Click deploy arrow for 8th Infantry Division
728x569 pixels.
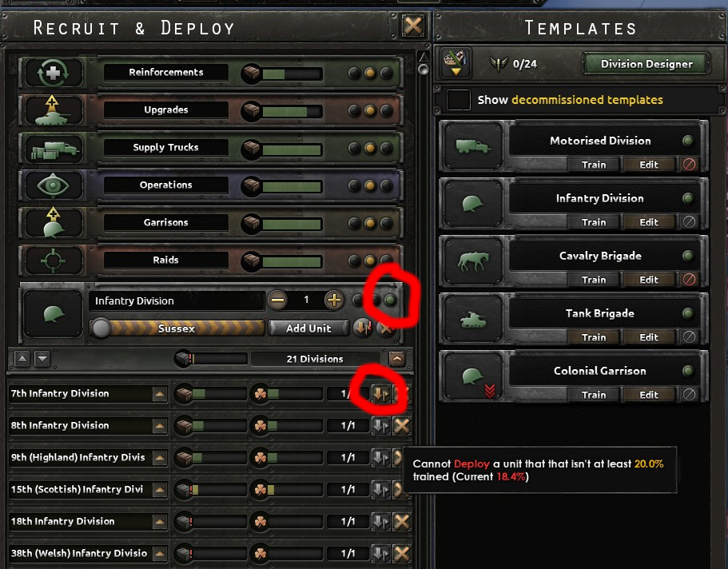(380, 425)
